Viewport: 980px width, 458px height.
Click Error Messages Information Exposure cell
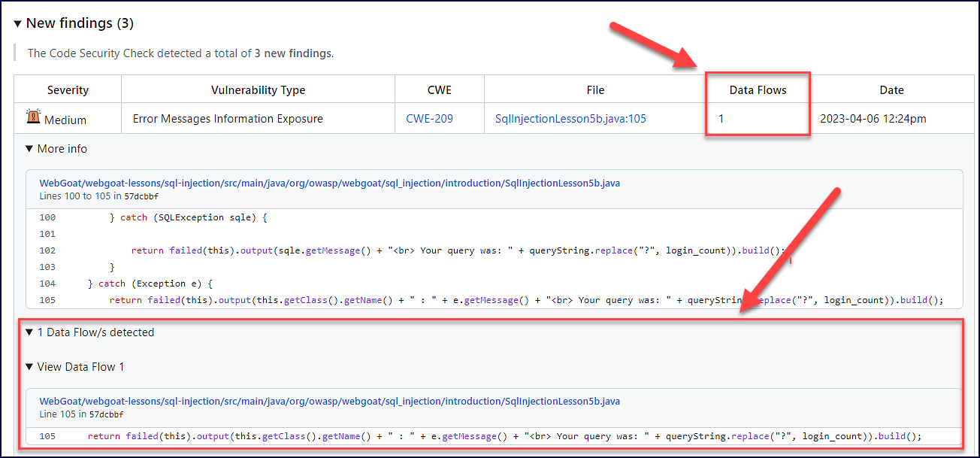[228, 119]
